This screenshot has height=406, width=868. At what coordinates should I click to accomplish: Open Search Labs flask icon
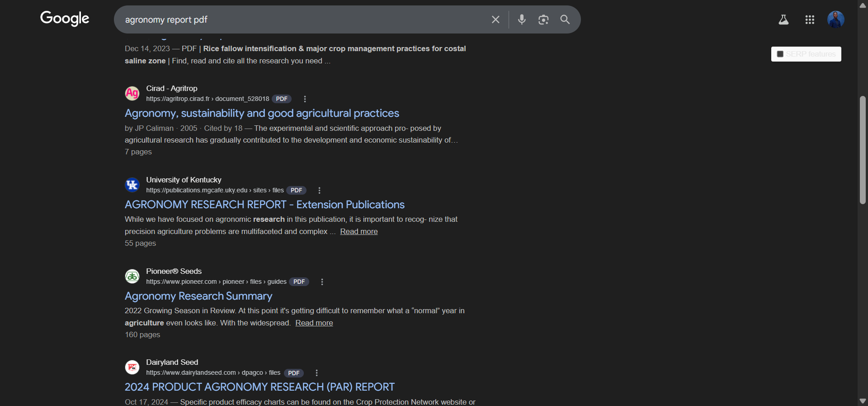click(783, 19)
